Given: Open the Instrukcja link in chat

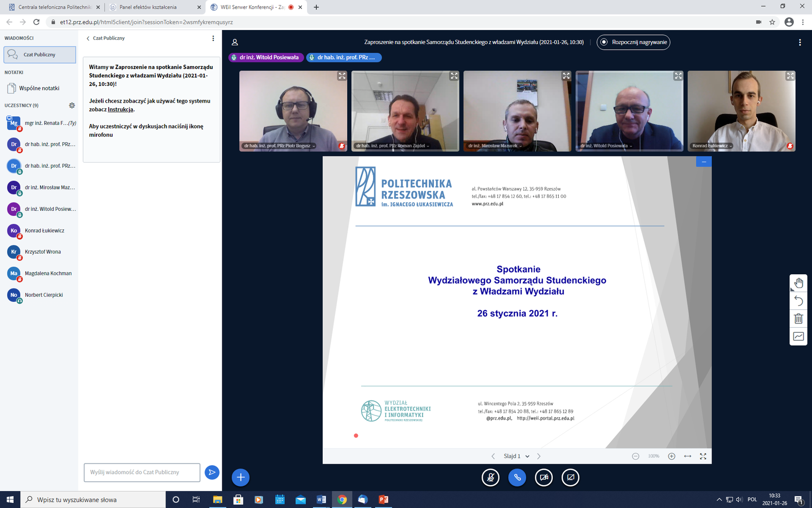Looking at the screenshot, I should coord(120,109).
